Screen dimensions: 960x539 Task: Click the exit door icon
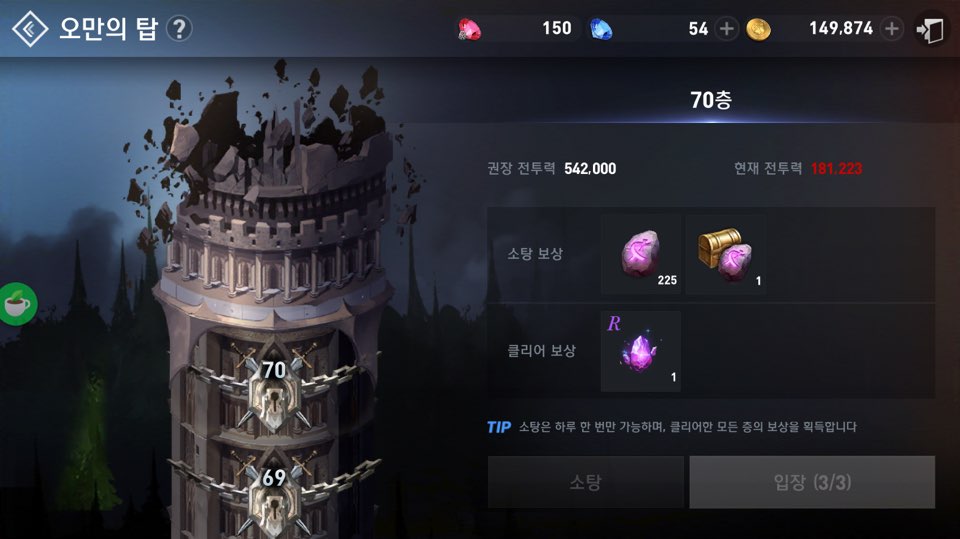click(x=929, y=29)
